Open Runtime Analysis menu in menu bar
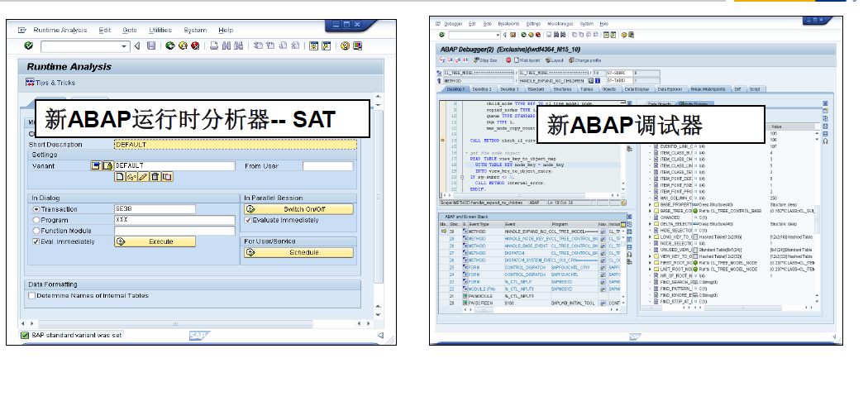This screenshot has height=406, width=868. (60, 30)
